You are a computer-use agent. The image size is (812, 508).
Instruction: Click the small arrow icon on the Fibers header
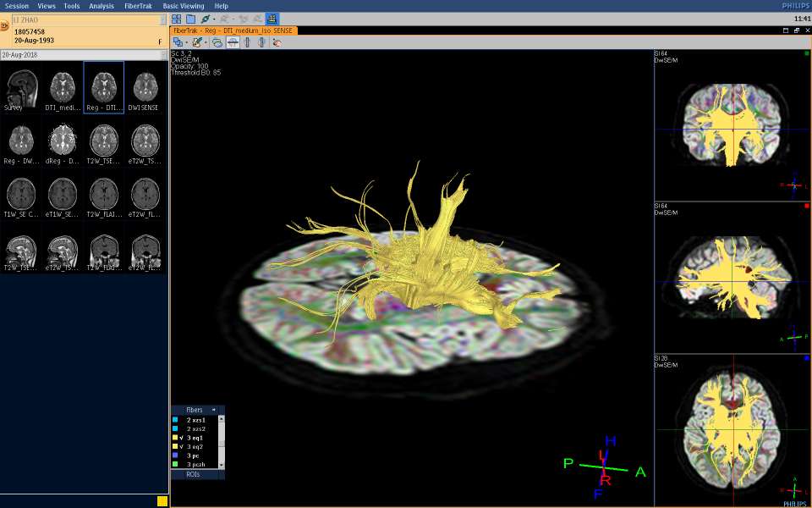click(x=213, y=410)
